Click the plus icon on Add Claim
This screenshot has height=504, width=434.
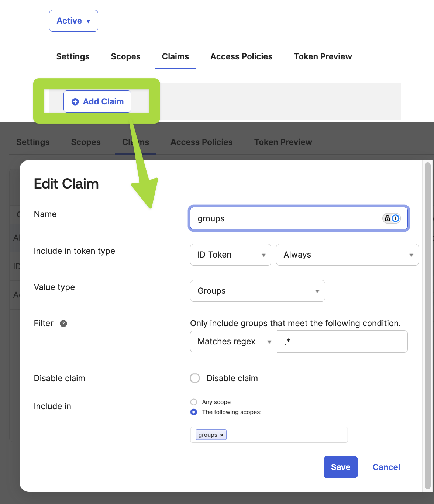pos(75,102)
